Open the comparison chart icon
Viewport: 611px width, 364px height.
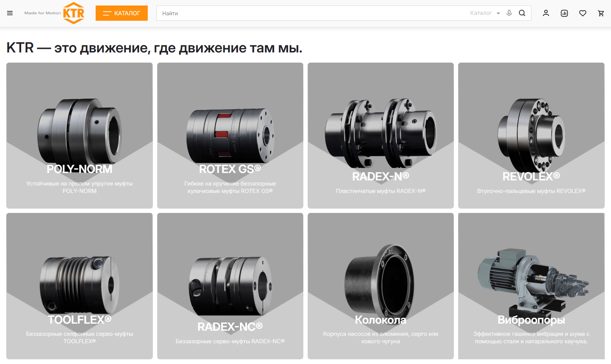click(564, 13)
